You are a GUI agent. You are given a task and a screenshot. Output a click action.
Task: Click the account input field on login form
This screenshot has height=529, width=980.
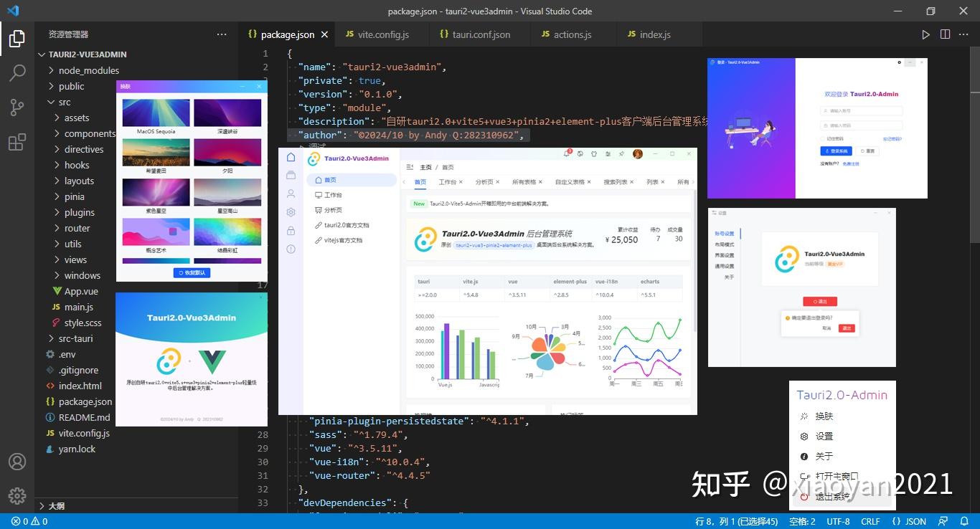(x=861, y=111)
